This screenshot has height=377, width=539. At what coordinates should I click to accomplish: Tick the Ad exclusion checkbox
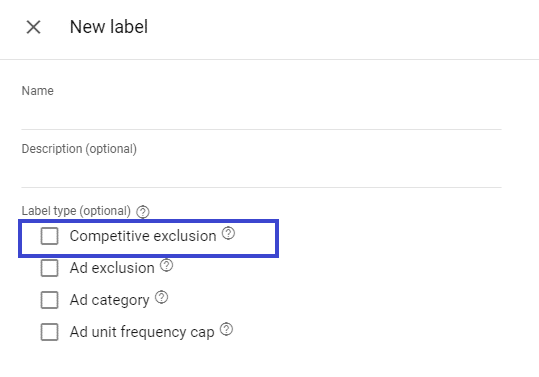pos(50,268)
